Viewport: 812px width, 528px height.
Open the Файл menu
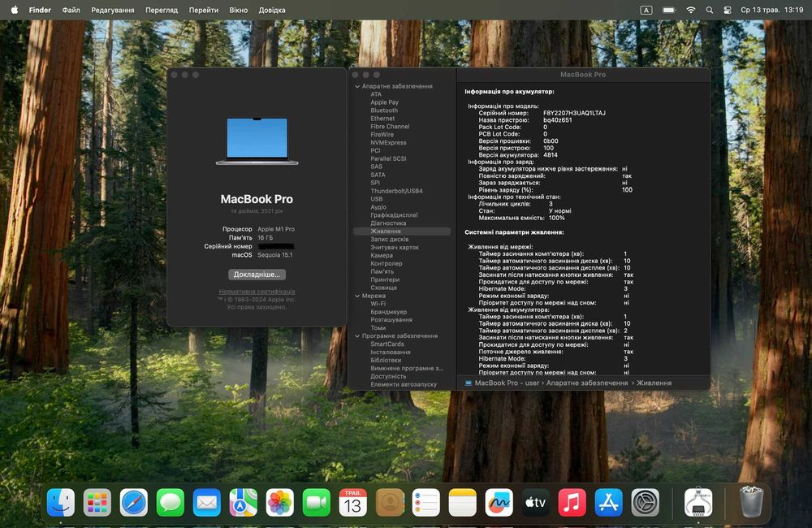[71, 10]
